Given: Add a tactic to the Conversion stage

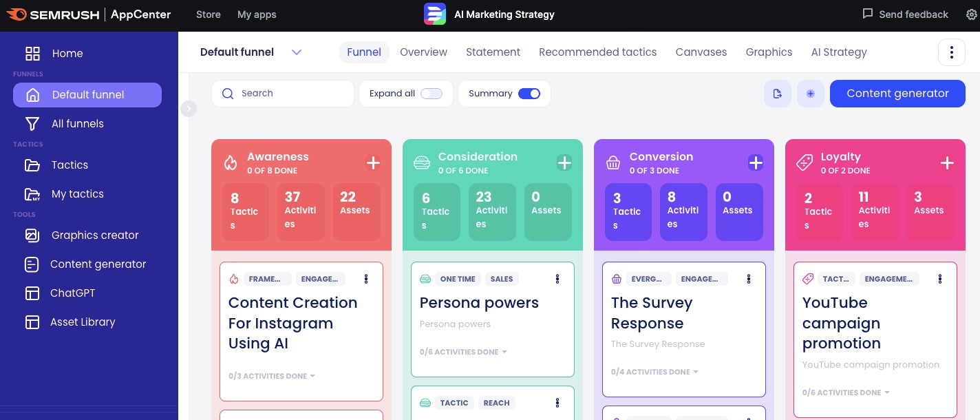Looking at the screenshot, I should pos(756,163).
